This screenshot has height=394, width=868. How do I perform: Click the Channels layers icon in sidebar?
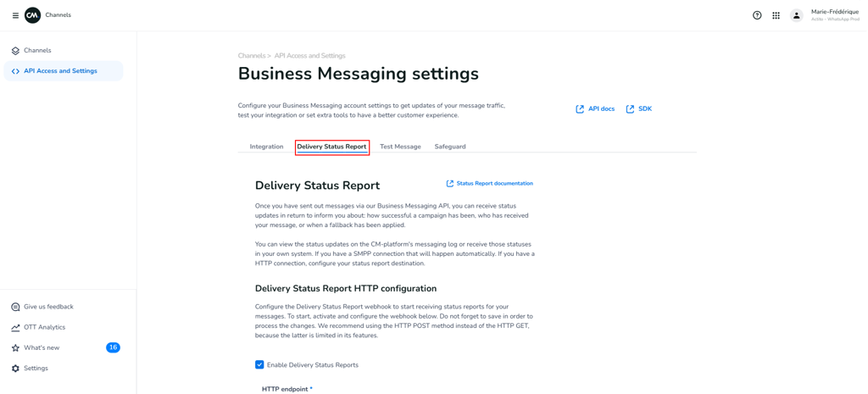pos(15,50)
